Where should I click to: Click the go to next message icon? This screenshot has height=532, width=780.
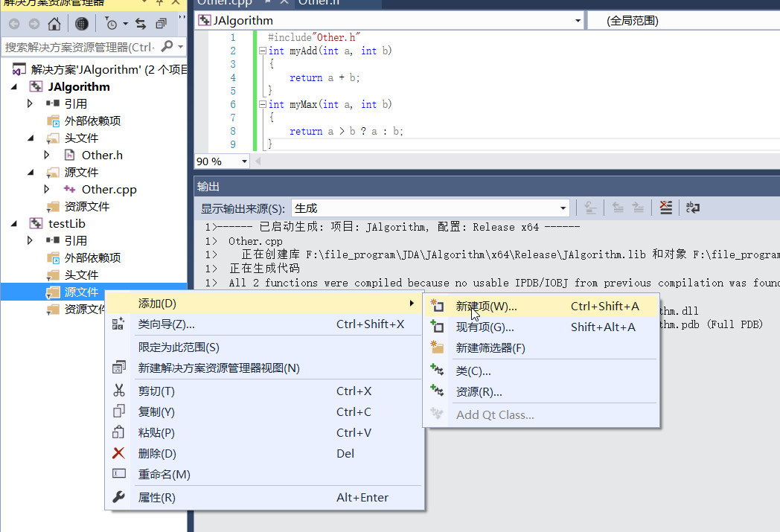[638, 208]
